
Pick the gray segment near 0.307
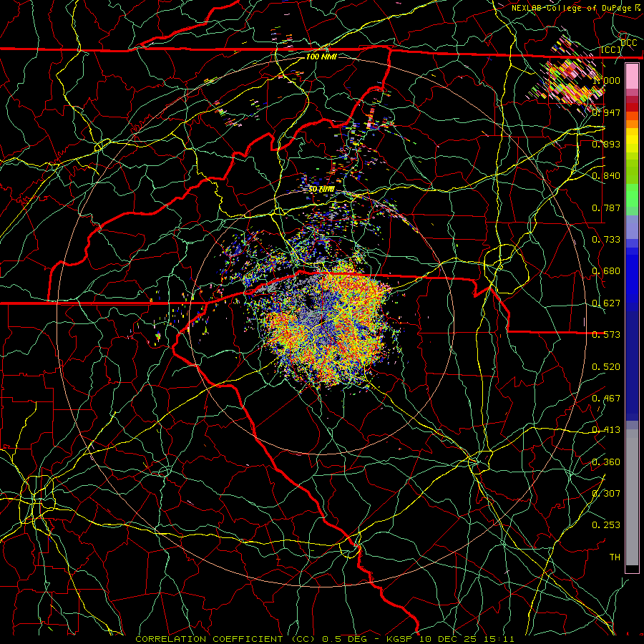[x=632, y=497]
